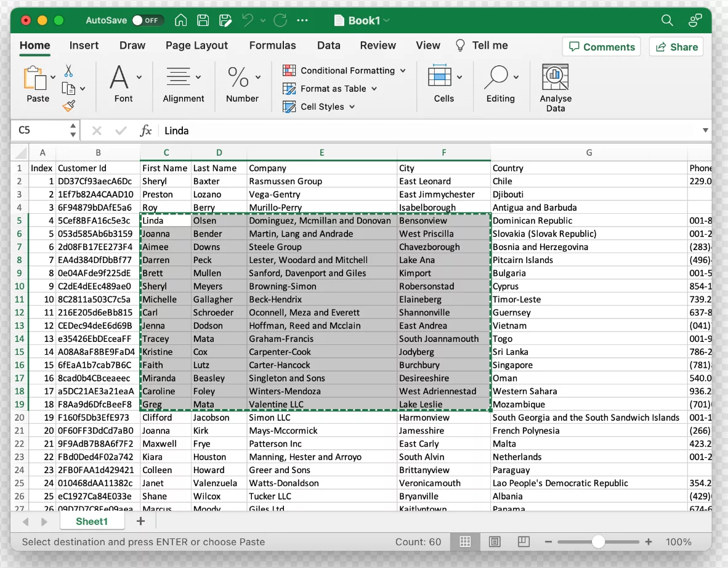Open the View tab

(x=428, y=46)
